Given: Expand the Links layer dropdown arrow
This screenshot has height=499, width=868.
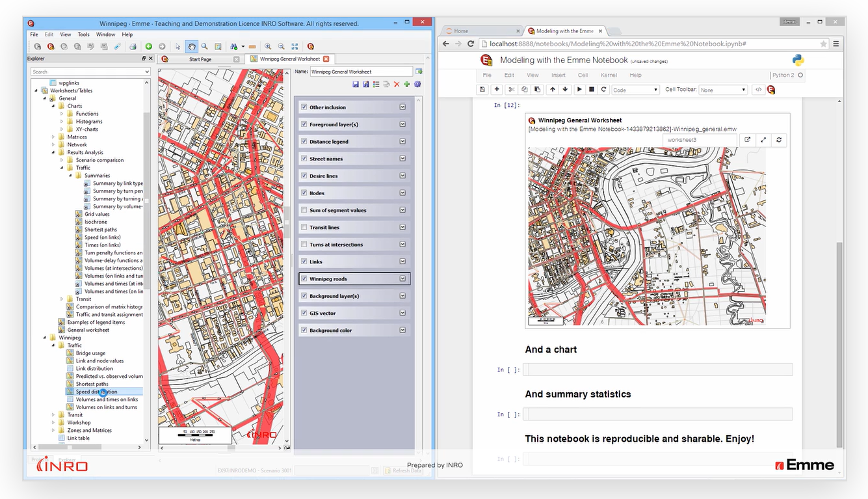Looking at the screenshot, I should [x=402, y=262].
